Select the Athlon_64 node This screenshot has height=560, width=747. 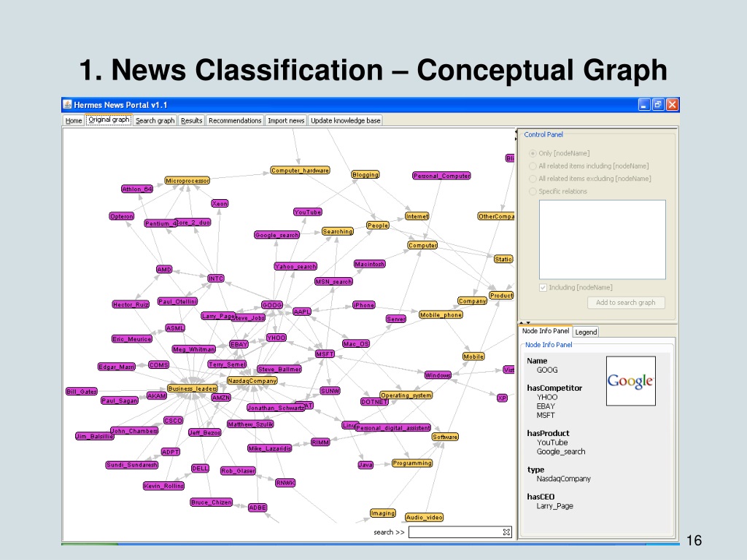tap(137, 189)
